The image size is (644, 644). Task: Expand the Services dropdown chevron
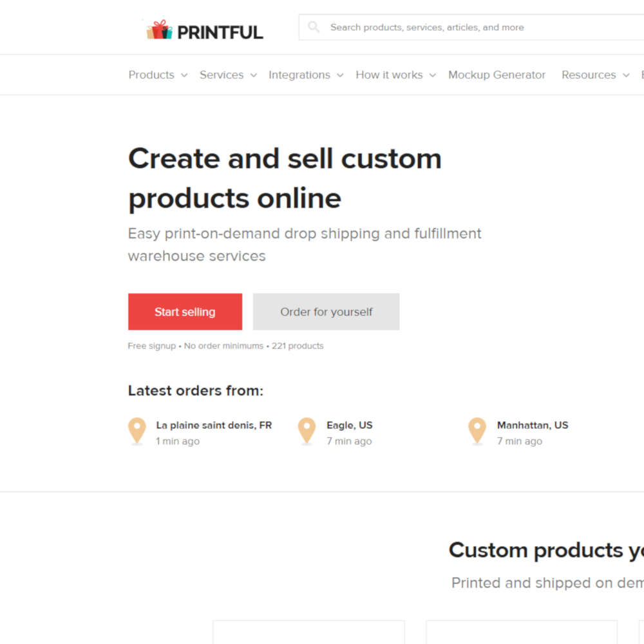point(254,75)
